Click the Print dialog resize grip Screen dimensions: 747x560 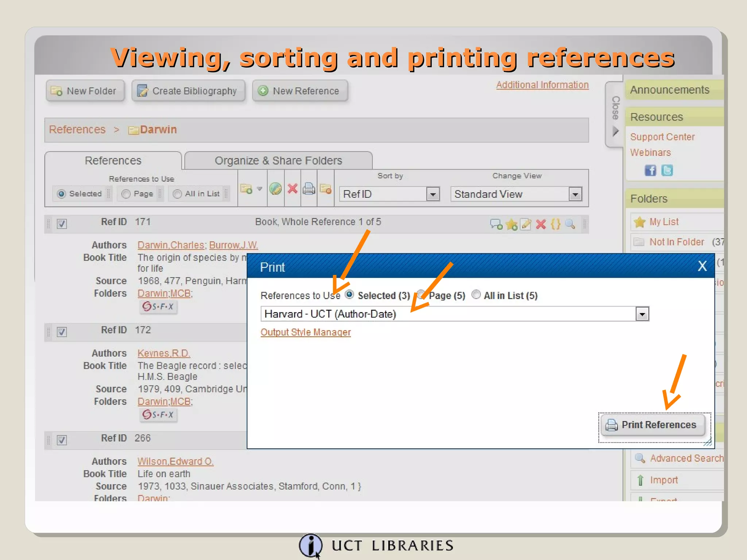[708, 443]
